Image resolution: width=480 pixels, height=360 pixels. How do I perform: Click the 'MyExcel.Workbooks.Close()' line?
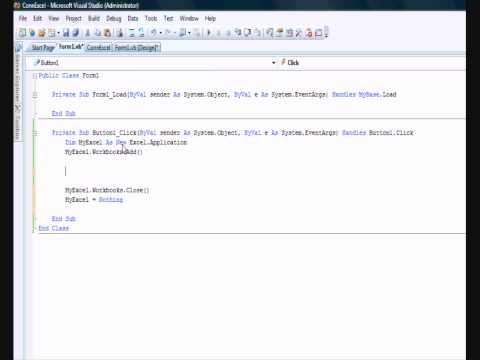pyautogui.click(x=107, y=190)
